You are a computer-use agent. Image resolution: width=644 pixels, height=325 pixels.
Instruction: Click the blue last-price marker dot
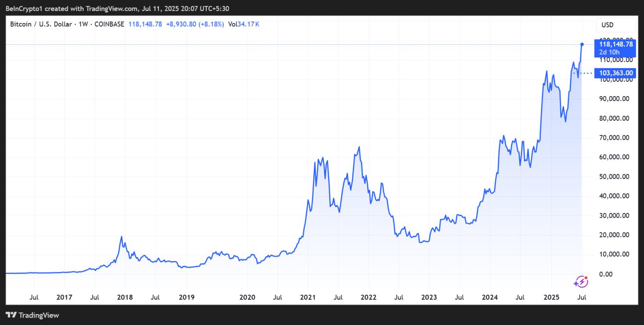click(582, 45)
